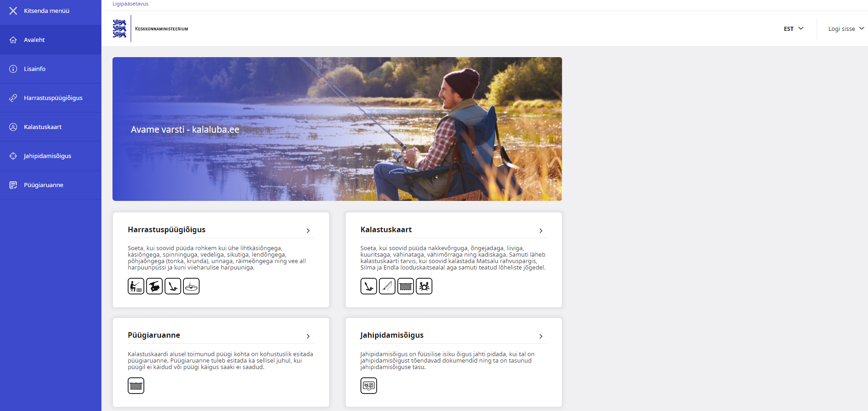Select Püügiaruanne in the sidebar menu

tap(51, 185)
